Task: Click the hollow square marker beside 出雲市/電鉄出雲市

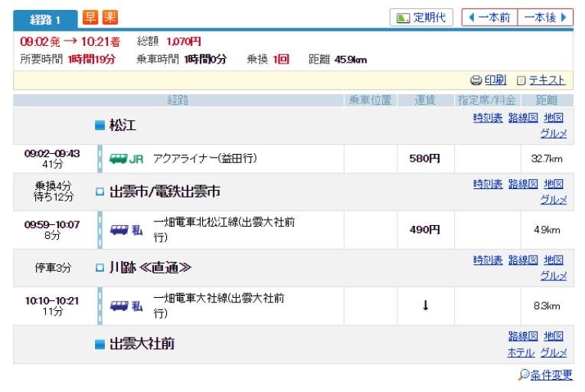Action: [100, 191]
